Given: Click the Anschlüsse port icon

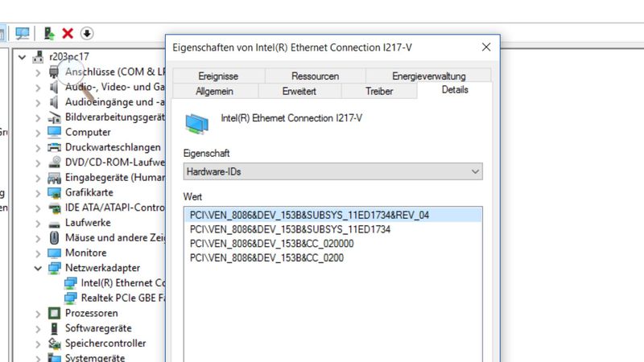Looking at the screenshot, I should tap(54, 72).
